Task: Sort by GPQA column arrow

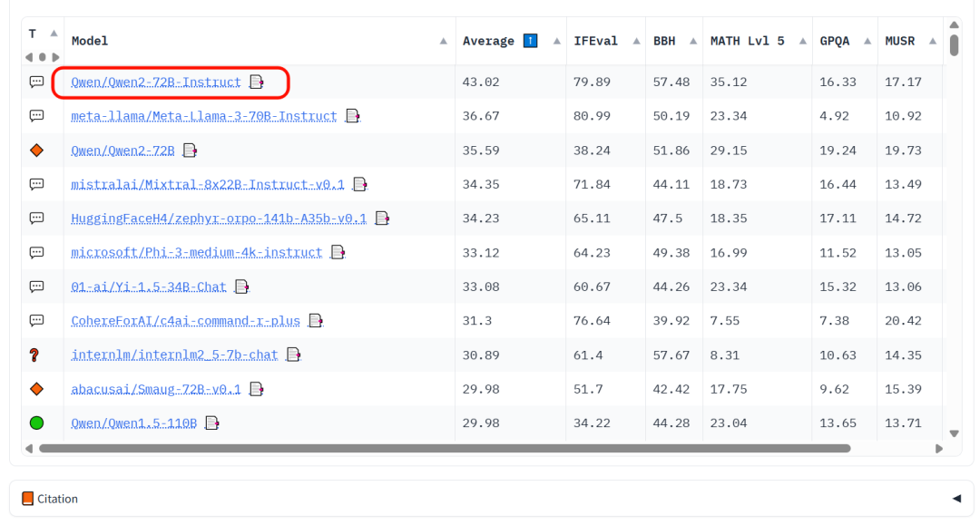Action: click(x=867, y=41)
